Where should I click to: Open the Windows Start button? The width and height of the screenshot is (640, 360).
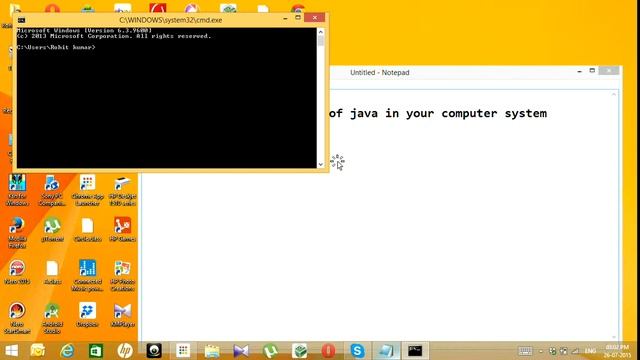click(11, 351)
